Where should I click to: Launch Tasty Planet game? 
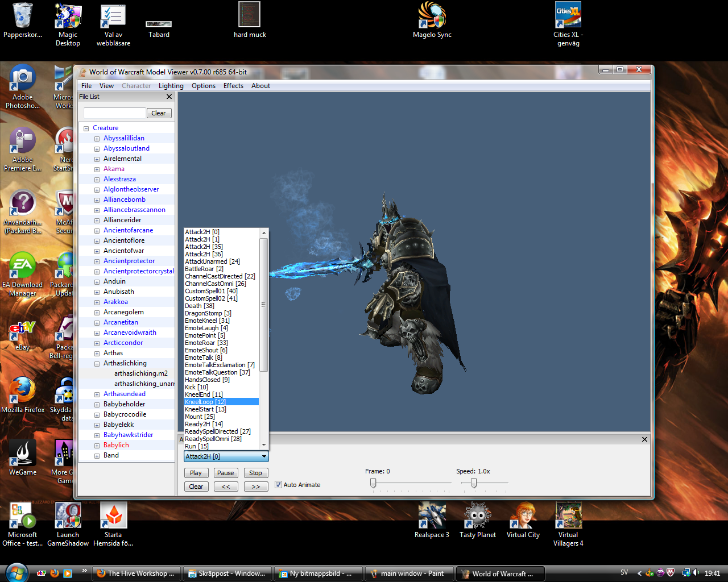tap(478, 521)
